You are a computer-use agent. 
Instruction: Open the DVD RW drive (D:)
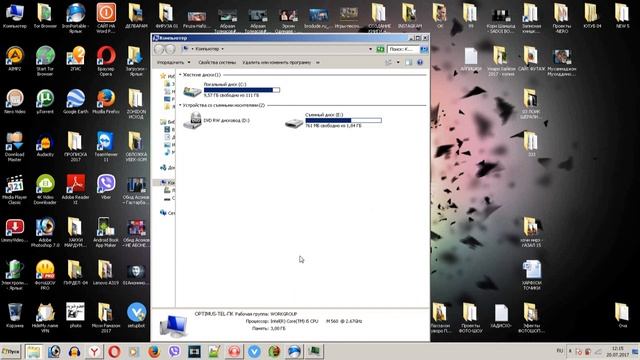216,120
